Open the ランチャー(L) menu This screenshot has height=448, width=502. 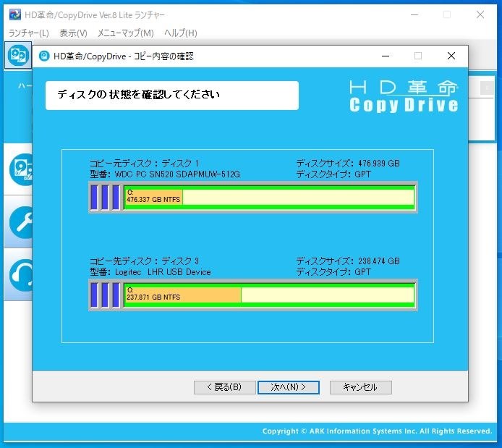[x=28, y=33]
